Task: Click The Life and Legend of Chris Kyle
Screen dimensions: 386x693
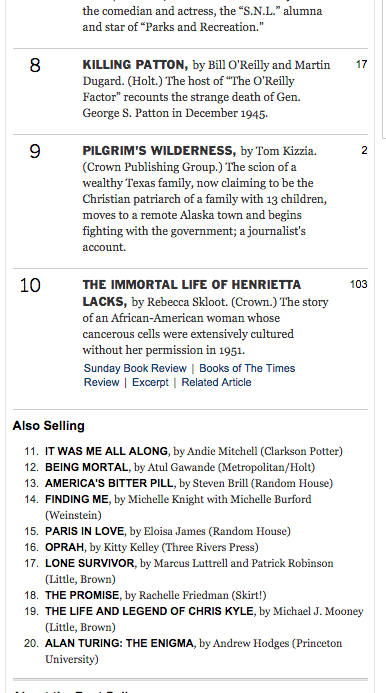Action: click(149, 611)
